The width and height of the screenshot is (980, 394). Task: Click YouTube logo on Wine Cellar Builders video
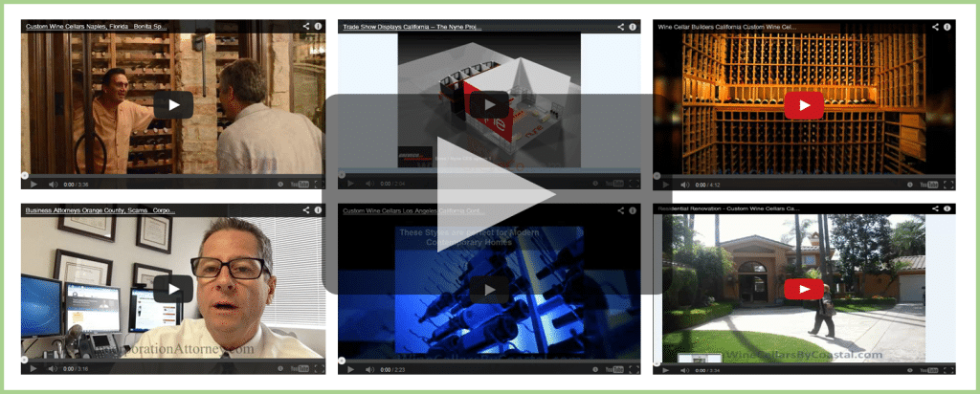[x=929, y=185]
